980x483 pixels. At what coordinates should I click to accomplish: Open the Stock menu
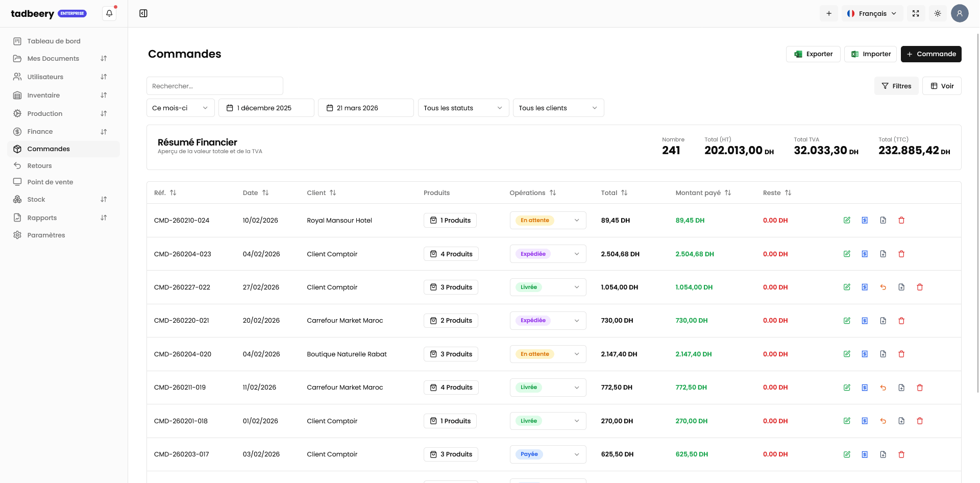click(x=64, y=199)
